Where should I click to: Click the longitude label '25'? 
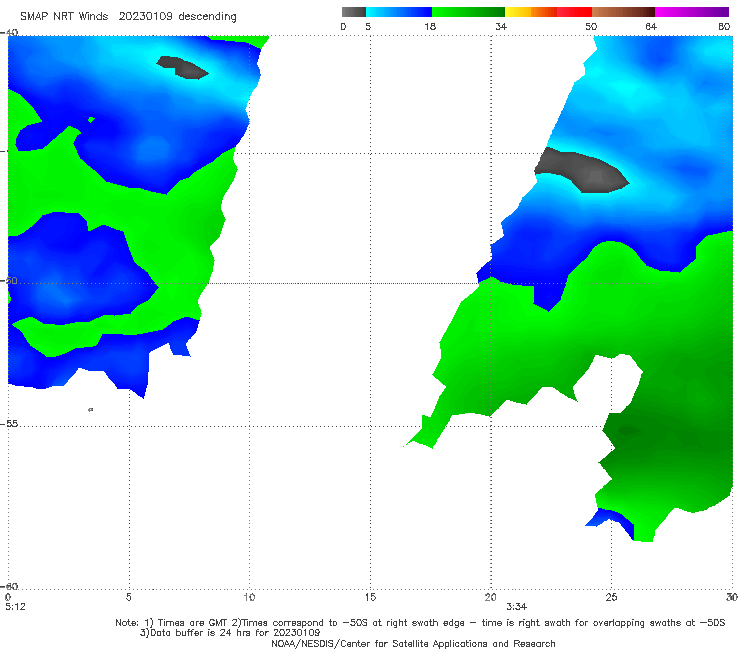pos(611,597)
